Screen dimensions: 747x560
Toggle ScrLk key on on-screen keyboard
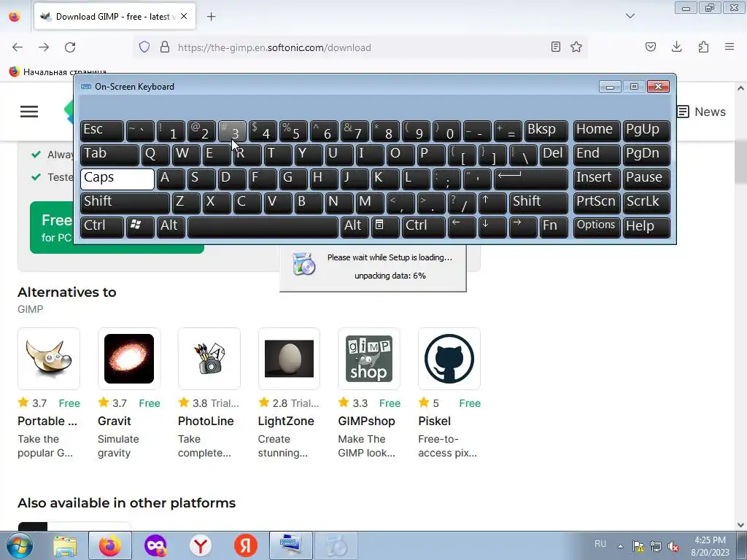[646, 203]
